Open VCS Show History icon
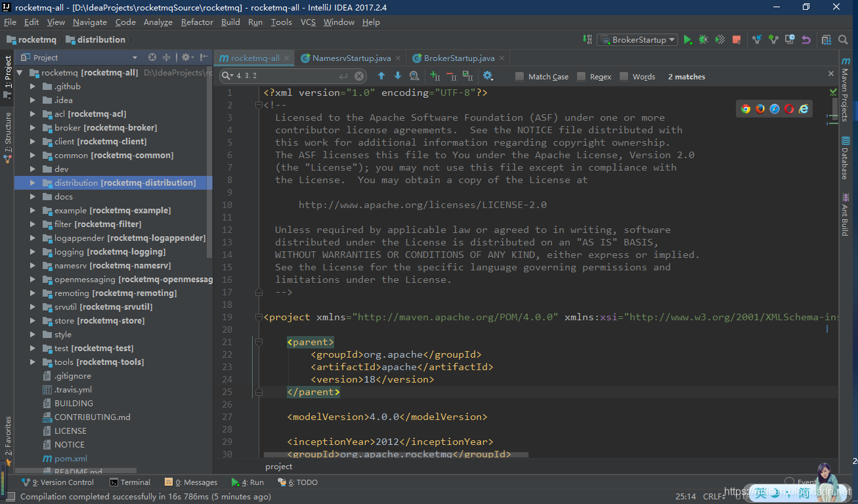The width and height of the screenshot is (858, 504). tap(790, 40)
